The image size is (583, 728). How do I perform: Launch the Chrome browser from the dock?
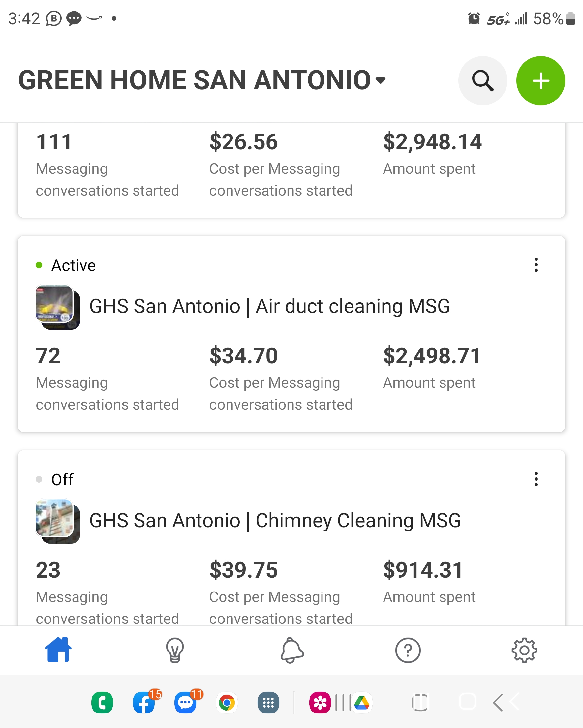pyautogui.click(x=227, y=703)
